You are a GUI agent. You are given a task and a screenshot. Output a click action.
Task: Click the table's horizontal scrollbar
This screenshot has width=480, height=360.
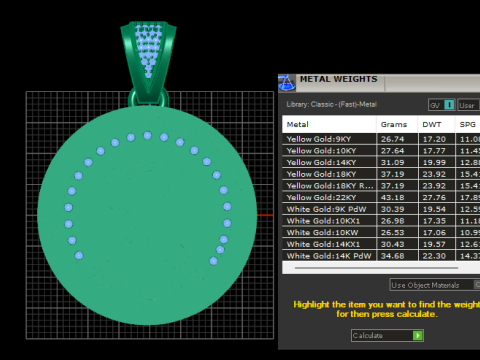(376, 268)
